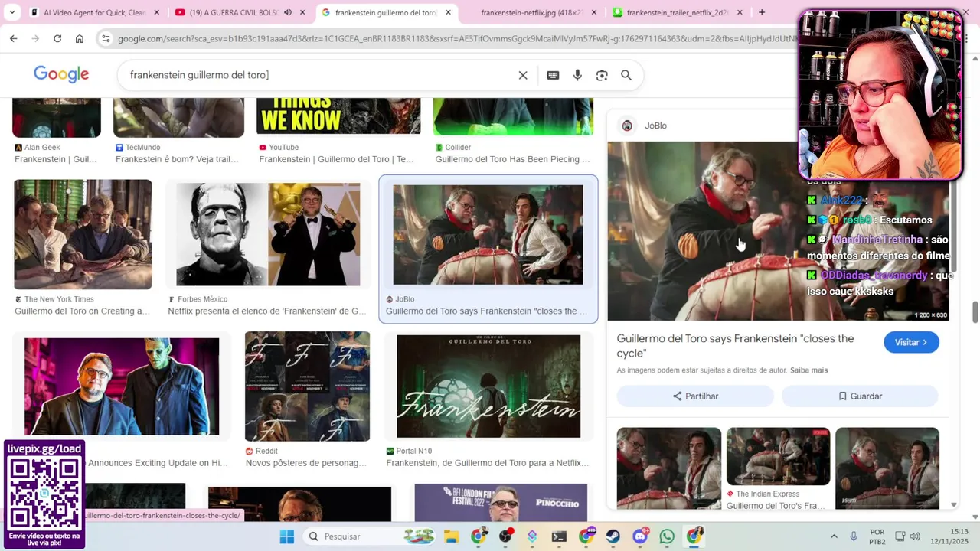Open the large preview image of del Toro

778,231
